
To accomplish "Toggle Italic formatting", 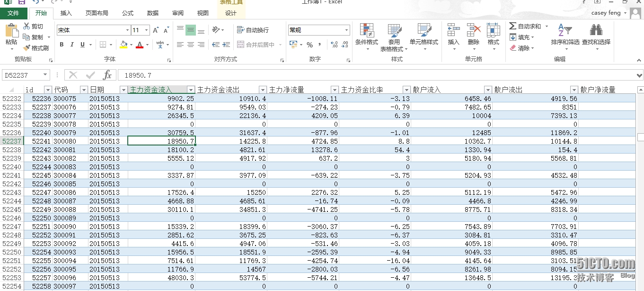I will 72,45.
